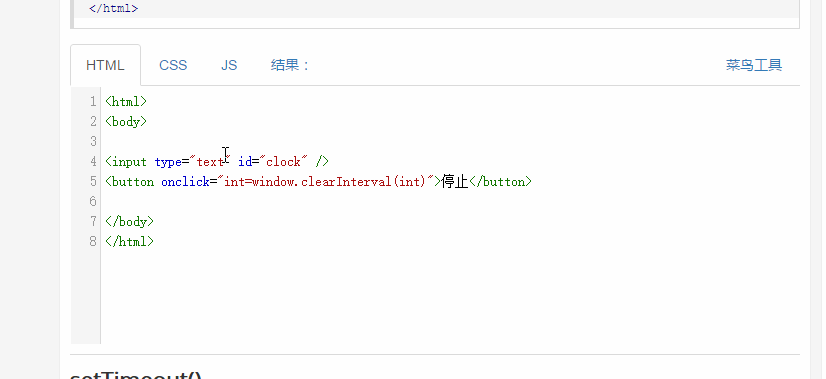826x379 pixels.
Task: Click the type="text" attribute in input tag
Action: pyautogui.click(x=192, y=162)
